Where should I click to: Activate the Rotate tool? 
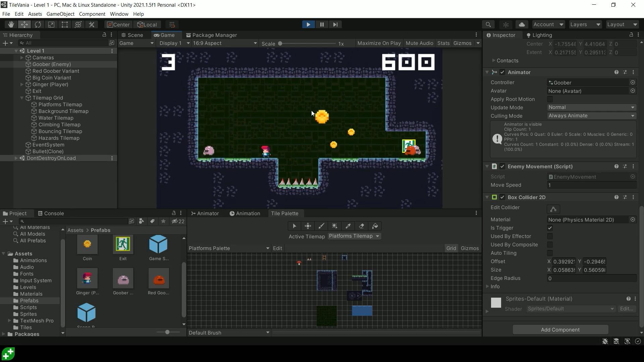tap(38, 24)
